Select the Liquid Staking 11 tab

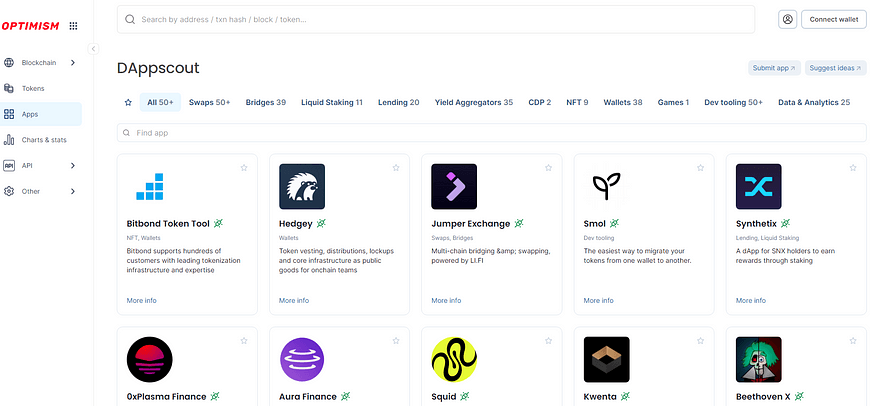click(332, 103)
